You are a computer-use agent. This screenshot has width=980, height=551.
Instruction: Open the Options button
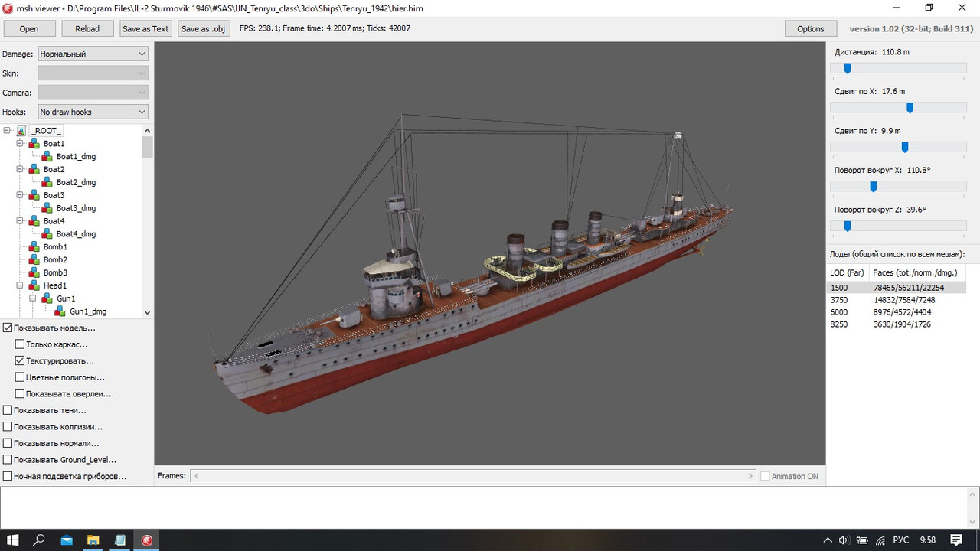coord(810,28)
